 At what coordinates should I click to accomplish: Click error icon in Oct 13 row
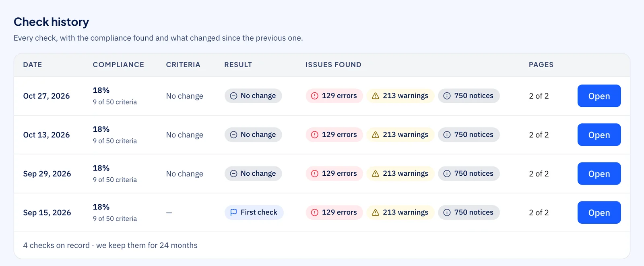(315, 135)
